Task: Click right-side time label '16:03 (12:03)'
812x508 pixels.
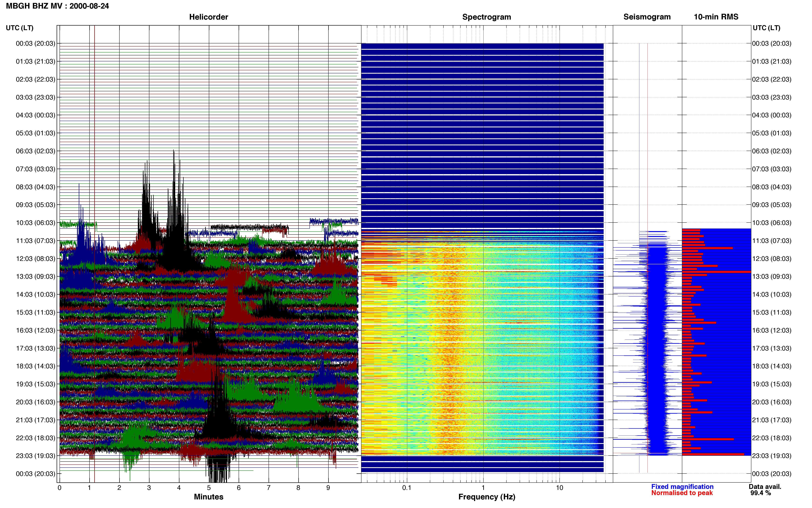Action: (x=772, y=330)
